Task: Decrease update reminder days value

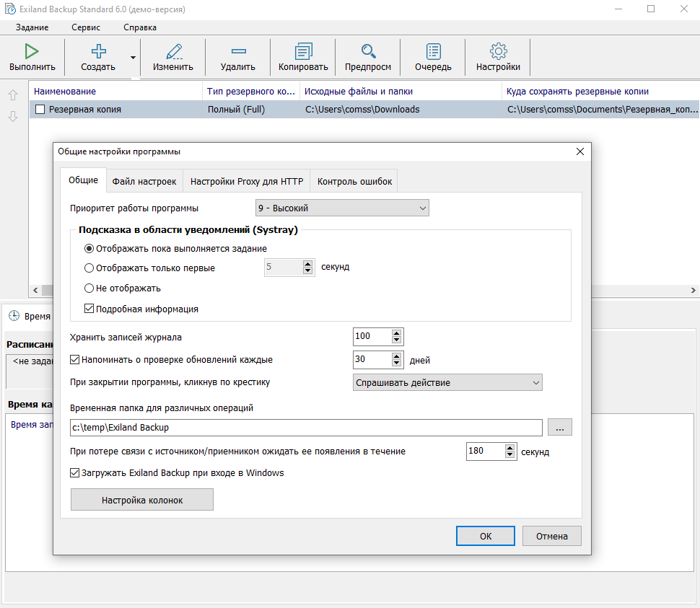Action: [x=396, y=363]
